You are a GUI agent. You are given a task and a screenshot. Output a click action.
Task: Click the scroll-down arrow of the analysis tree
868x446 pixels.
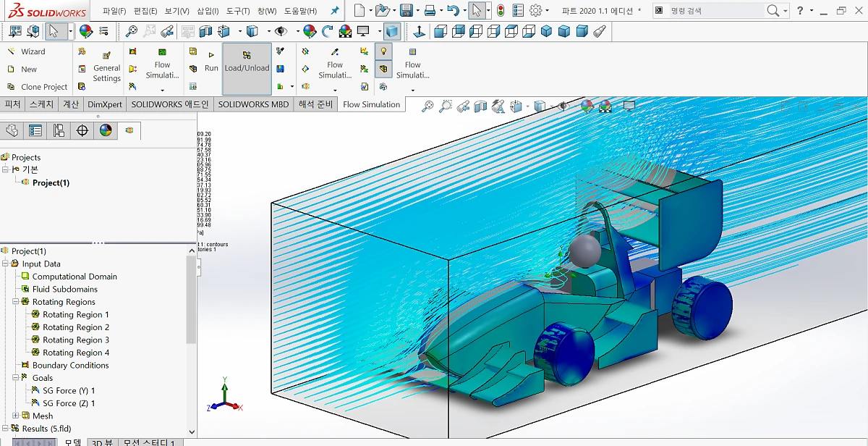pos(192,432)
